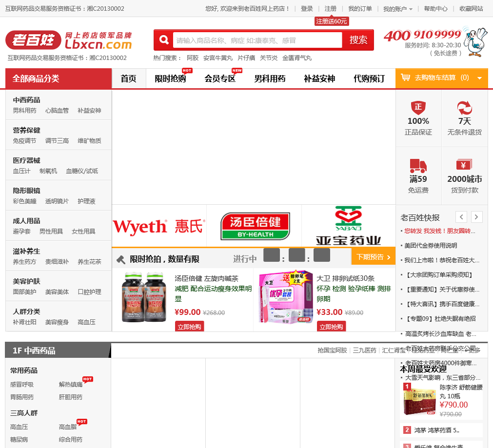The width and height of the screenshot is (493, 448).
Task: Click the 登录 link
Action: 307,8
